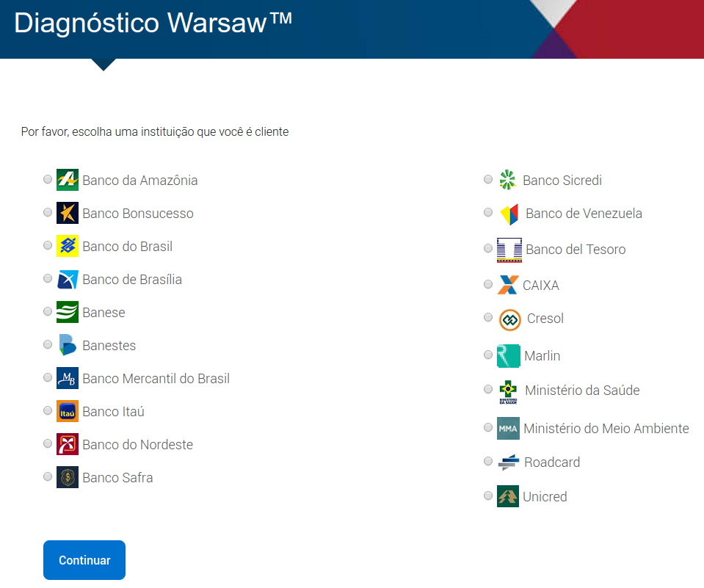Click the 'Banco del Tesoro' label text
The height and width of the screenshot is (588, 704).
tap(576, 250)
